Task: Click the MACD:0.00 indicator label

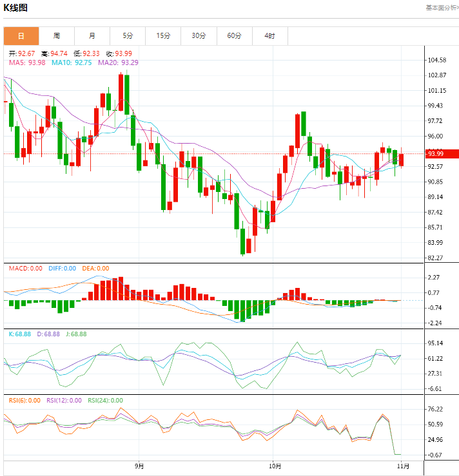Action: click(26, 269)
